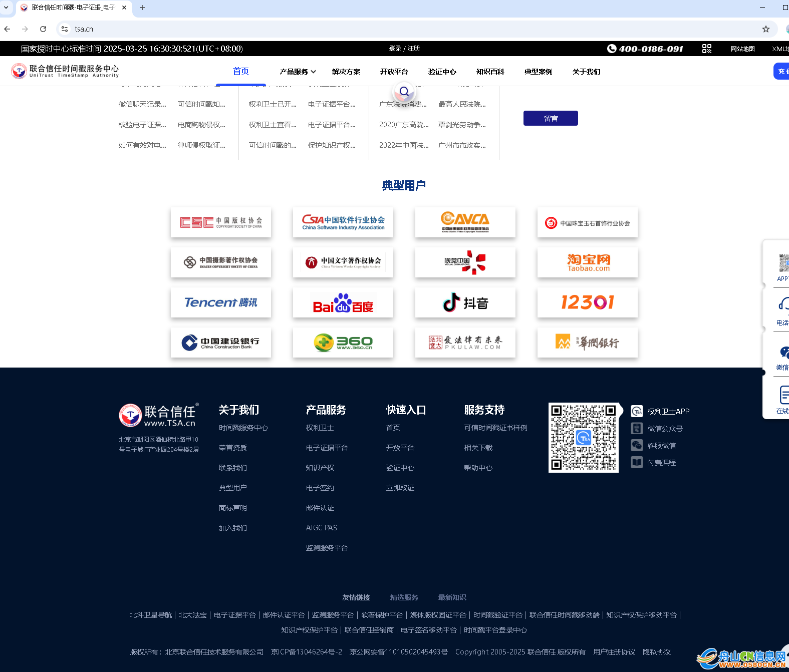The height and width of the screenshot is (672, 789).
Task: Open article link 律师侵权取证...
Action: tap(201, 145)
